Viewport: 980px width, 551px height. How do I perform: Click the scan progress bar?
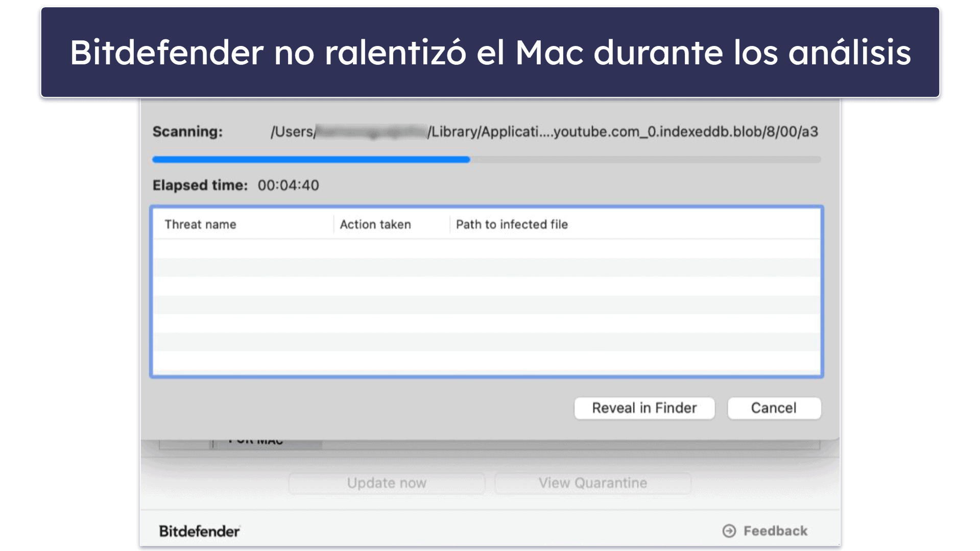click(486, 160)
